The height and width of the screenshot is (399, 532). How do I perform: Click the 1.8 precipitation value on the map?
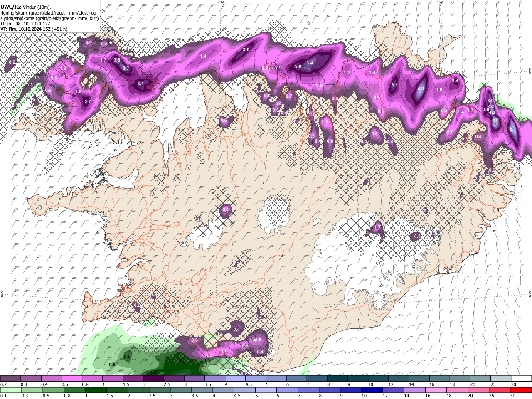click(x=78, y=91)
